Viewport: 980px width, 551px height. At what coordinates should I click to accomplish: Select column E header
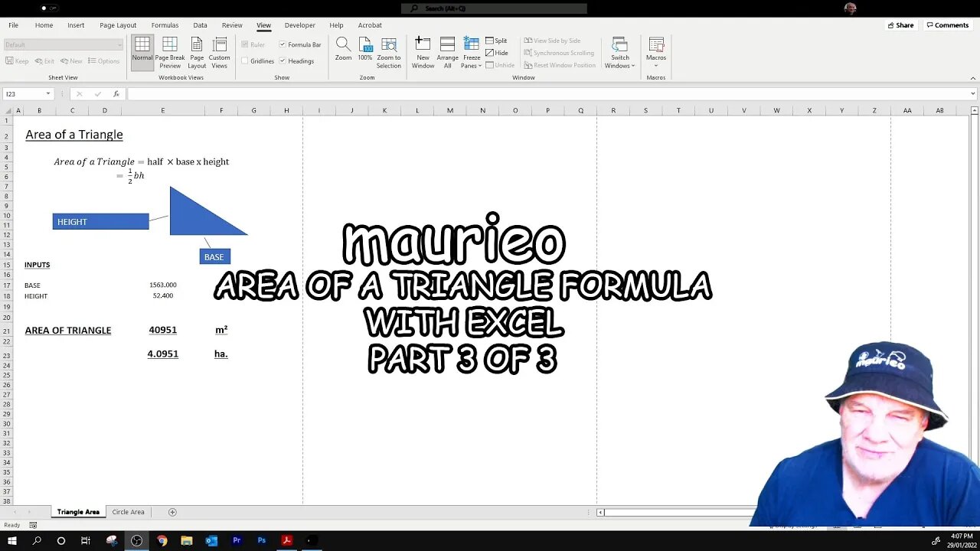(x=162, y=110)
